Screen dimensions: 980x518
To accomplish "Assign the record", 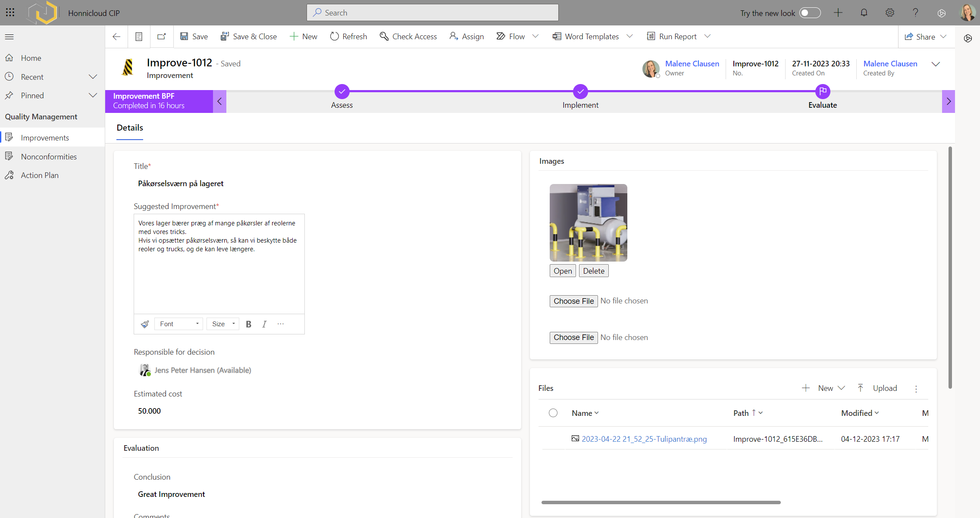I will point(467,37).
